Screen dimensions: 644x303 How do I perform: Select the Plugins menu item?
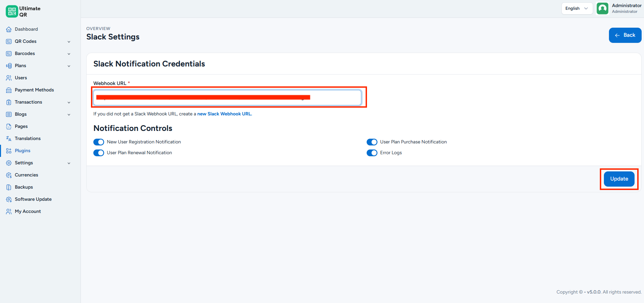[40, 151]
